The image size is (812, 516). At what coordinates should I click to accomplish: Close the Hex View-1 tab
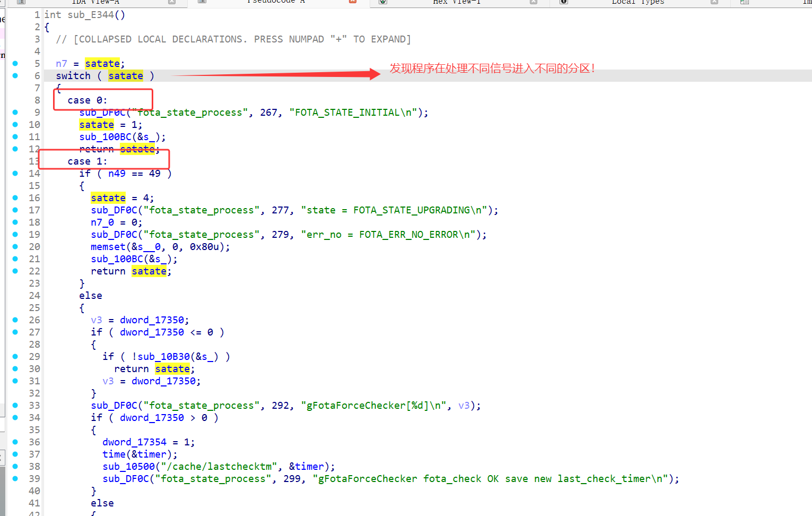(534, 2)
